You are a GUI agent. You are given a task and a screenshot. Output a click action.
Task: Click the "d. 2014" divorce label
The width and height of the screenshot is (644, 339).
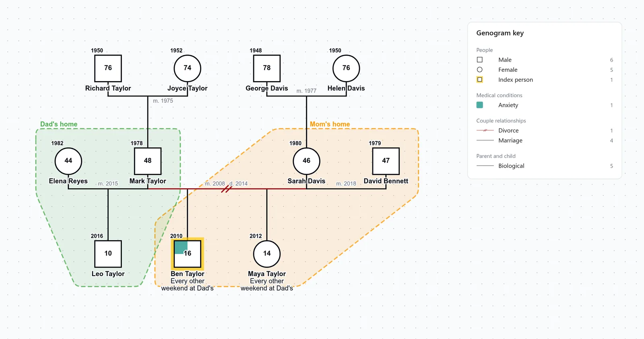pyautogui.click(x=238, y=183)
